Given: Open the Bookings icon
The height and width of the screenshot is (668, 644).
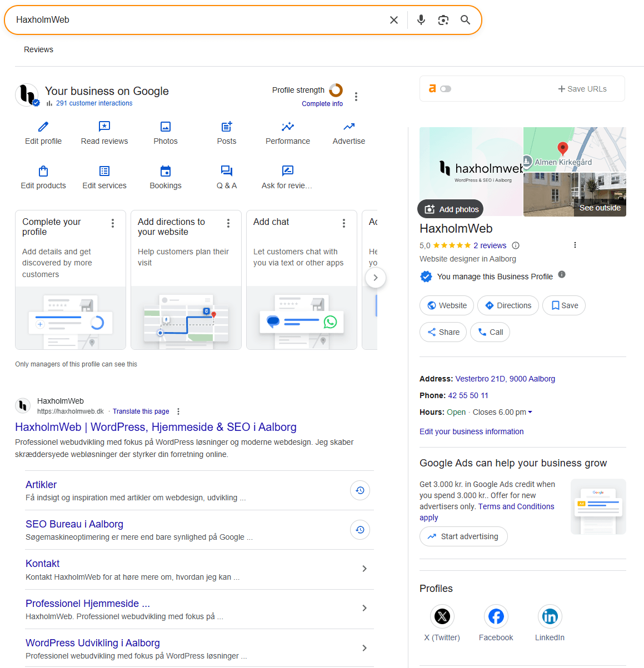Looking at the screenshot, I should point(165,172).
